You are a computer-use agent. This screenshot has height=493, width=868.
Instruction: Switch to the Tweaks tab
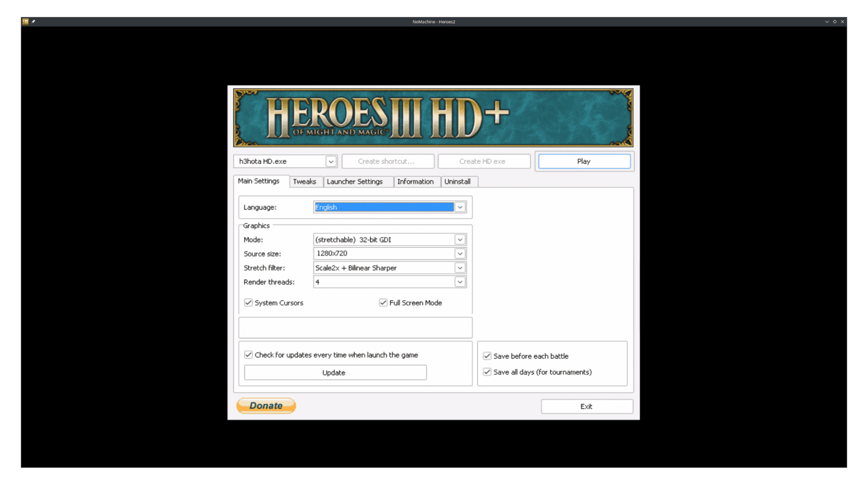tap(305, 181)
